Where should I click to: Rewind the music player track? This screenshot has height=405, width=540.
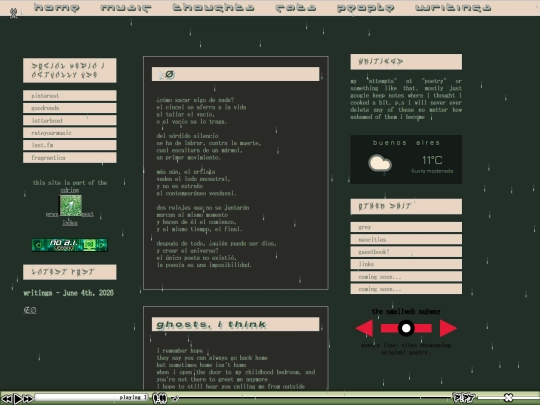pyautogui.click(x=7, y=398)
